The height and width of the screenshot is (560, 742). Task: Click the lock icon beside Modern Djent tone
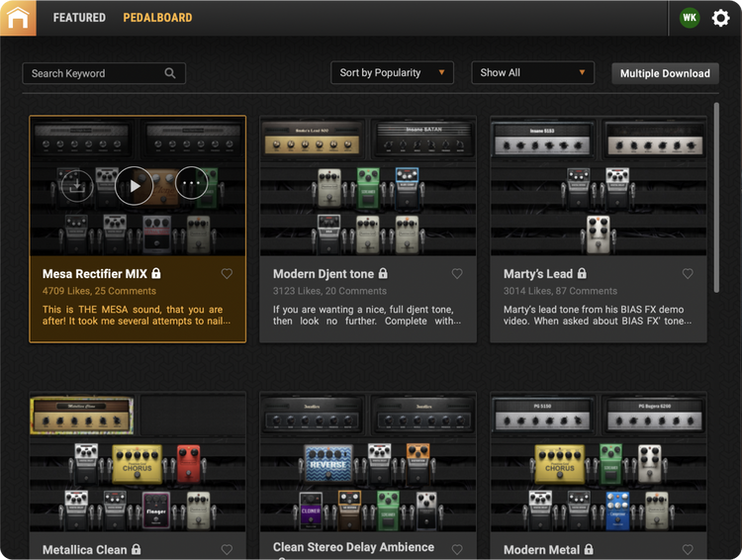[x=383, y=274]
